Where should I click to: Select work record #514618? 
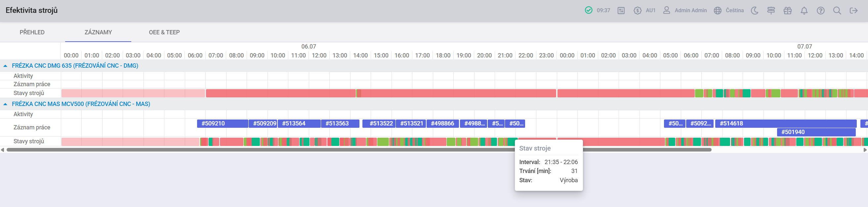786,123
